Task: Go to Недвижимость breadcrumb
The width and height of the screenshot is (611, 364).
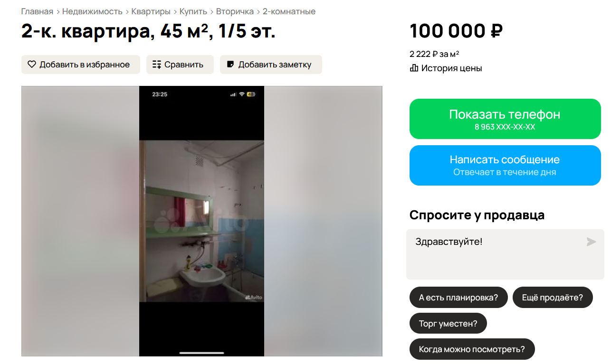Action: point(92,11)
